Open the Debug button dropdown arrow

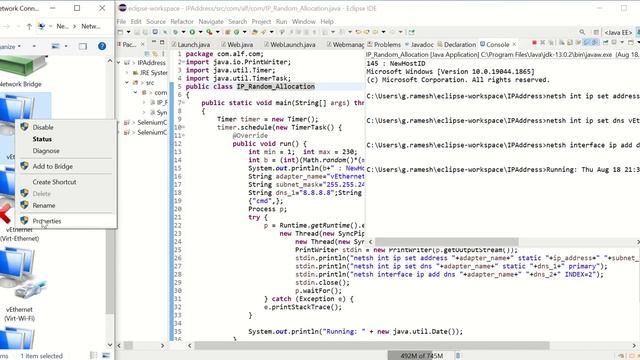point(183,32)
